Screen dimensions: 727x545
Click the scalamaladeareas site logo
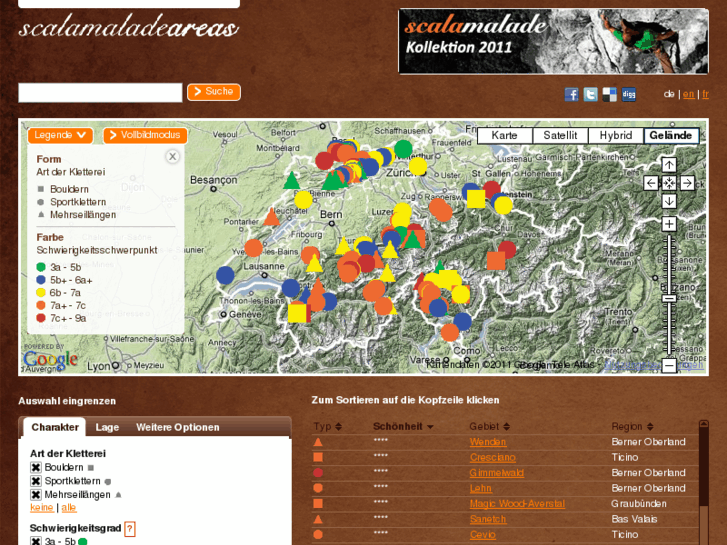pos(128,28)
